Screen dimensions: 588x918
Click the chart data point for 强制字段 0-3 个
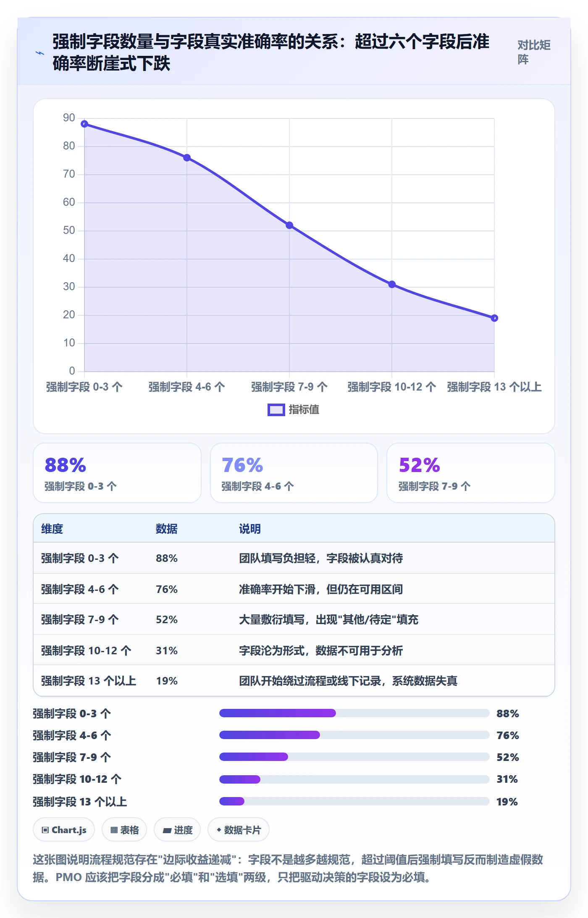click(84, 124)
